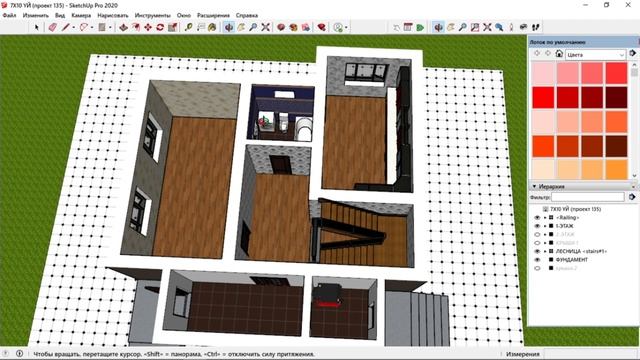Select the 7X10 УЙ (проект 135) root item
The width and height of the screenshot is (640, 360).
(576, 209)
